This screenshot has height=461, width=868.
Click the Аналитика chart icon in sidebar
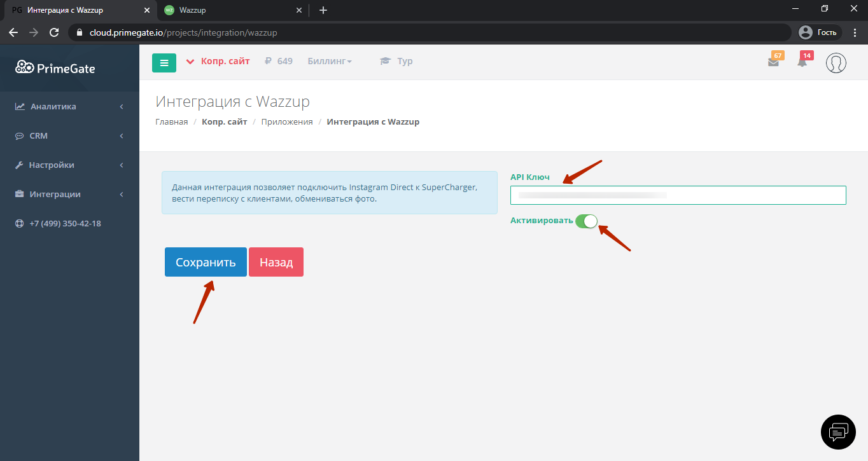[x=20, y=106]
